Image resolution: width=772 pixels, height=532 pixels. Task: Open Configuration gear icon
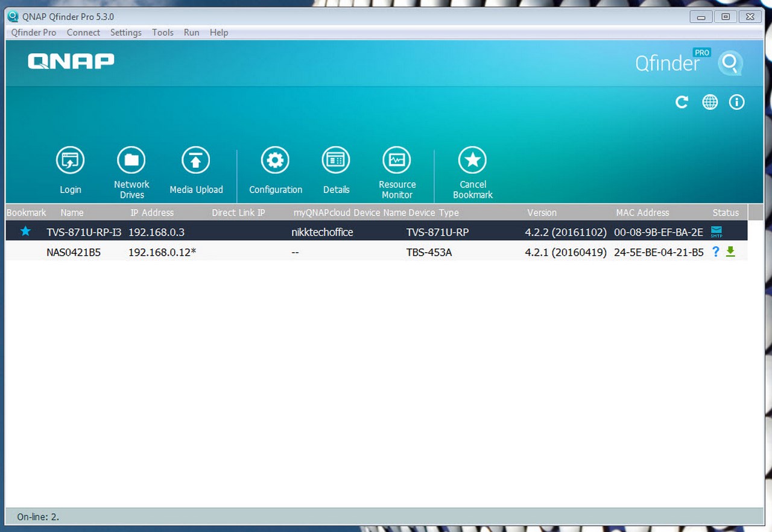pos(275,160)
